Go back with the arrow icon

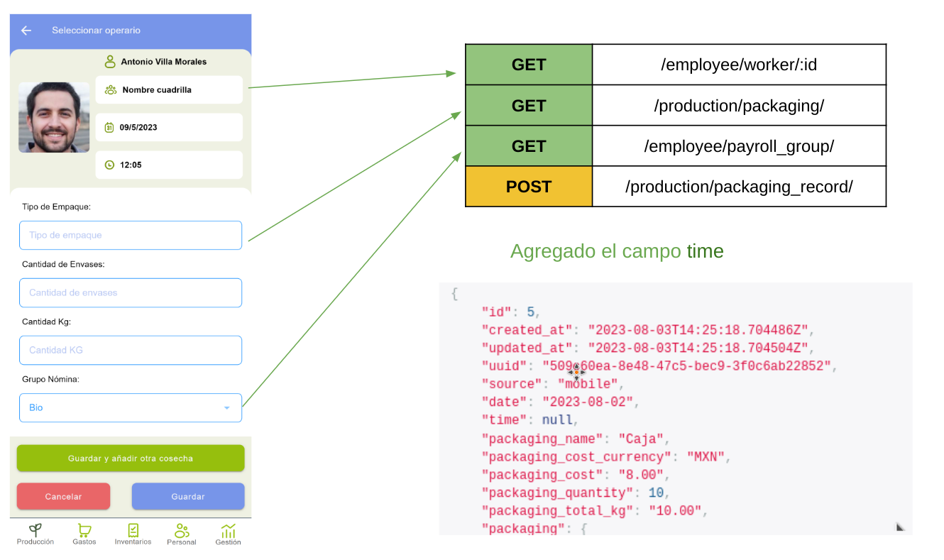26,31
